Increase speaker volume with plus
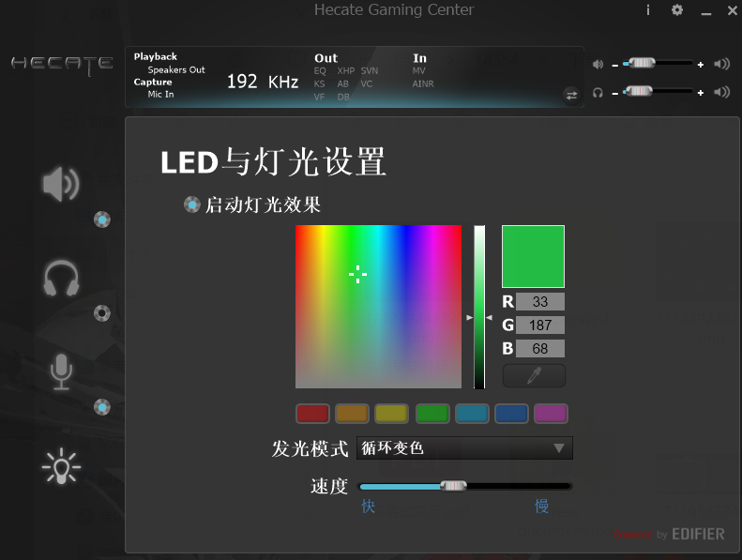This screenshot has width=742, height=560. pyautogui.click(x=701, y=65)
